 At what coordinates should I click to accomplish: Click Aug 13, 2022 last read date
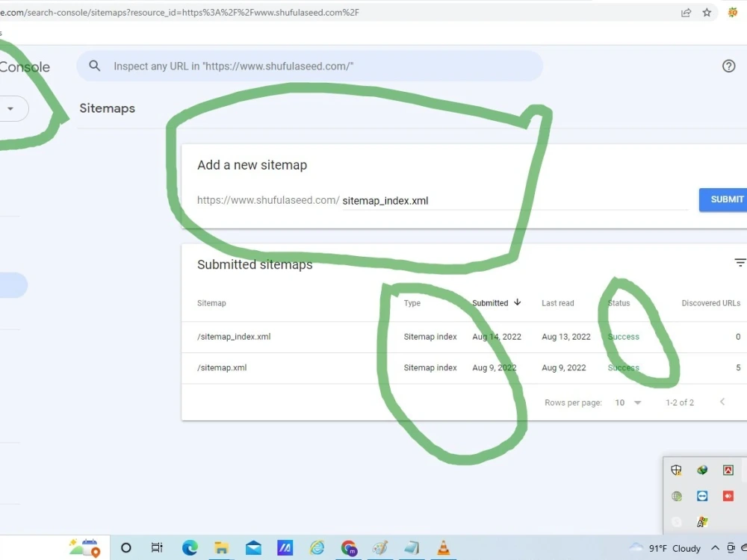pyautogui.click(x=566, y=337)
